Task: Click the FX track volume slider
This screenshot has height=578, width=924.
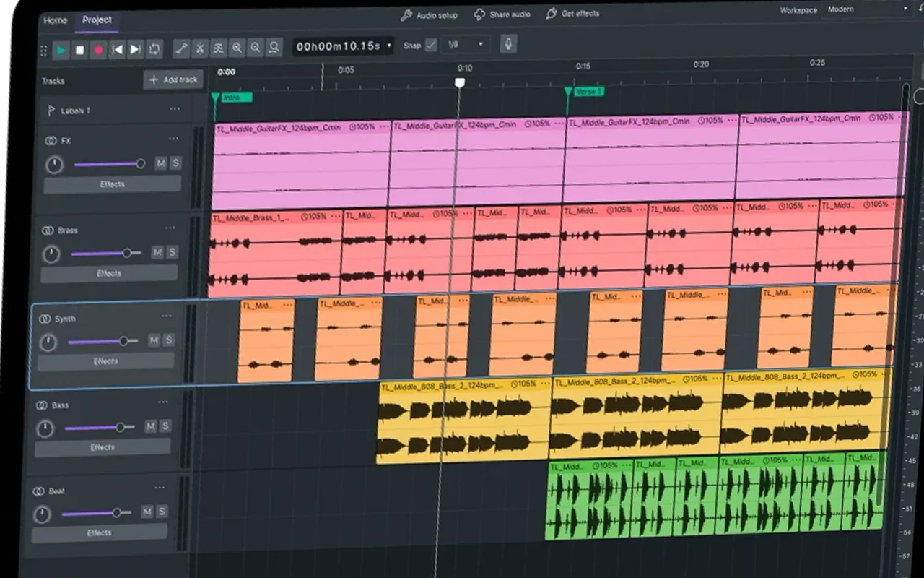Action: click(x=109, y=164)
